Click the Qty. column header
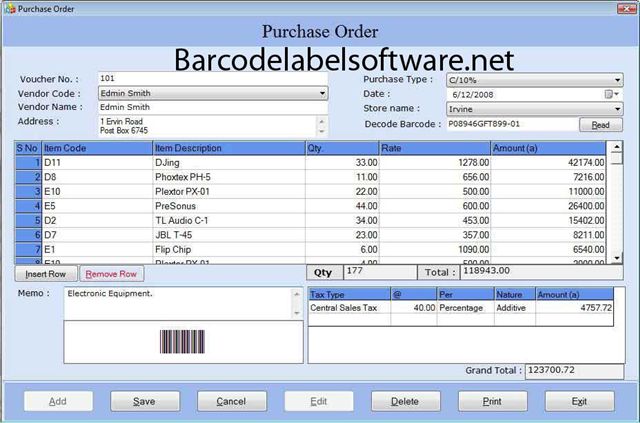Screen dimensions: 640x423 pos(342,148)
